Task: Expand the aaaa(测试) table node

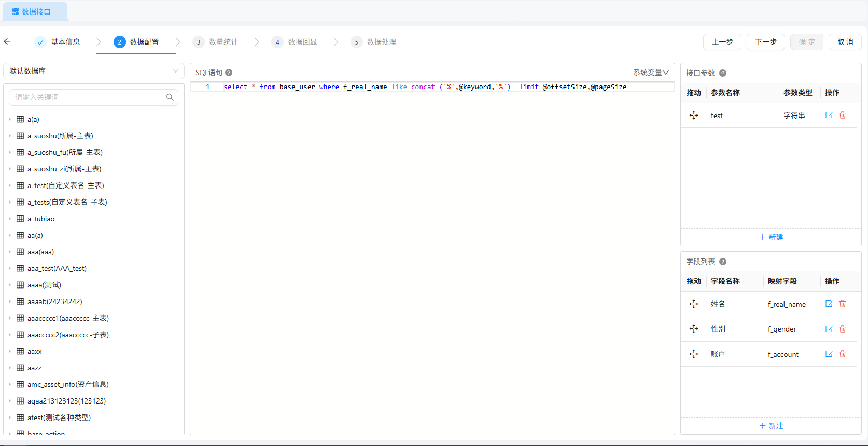Action: (x=10, y=285)
